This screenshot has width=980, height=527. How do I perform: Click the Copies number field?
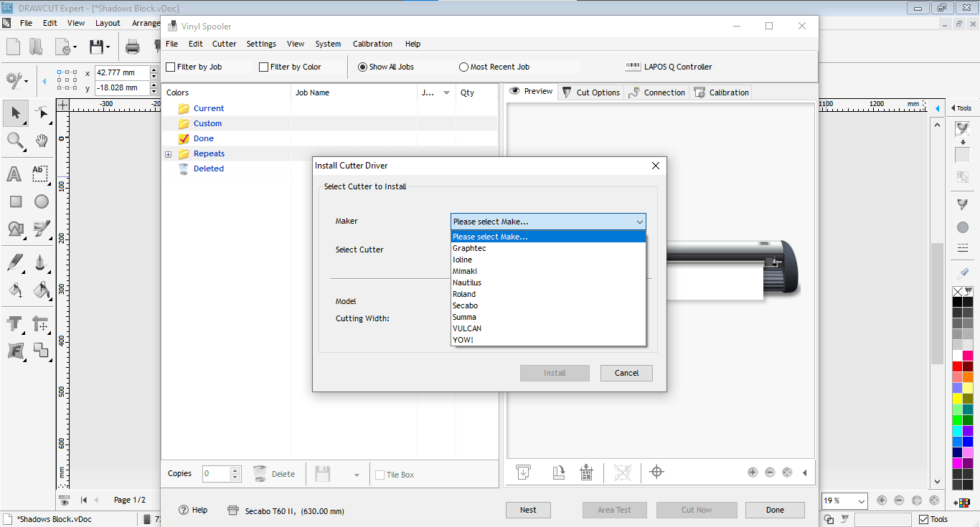[x=217, y=474]
